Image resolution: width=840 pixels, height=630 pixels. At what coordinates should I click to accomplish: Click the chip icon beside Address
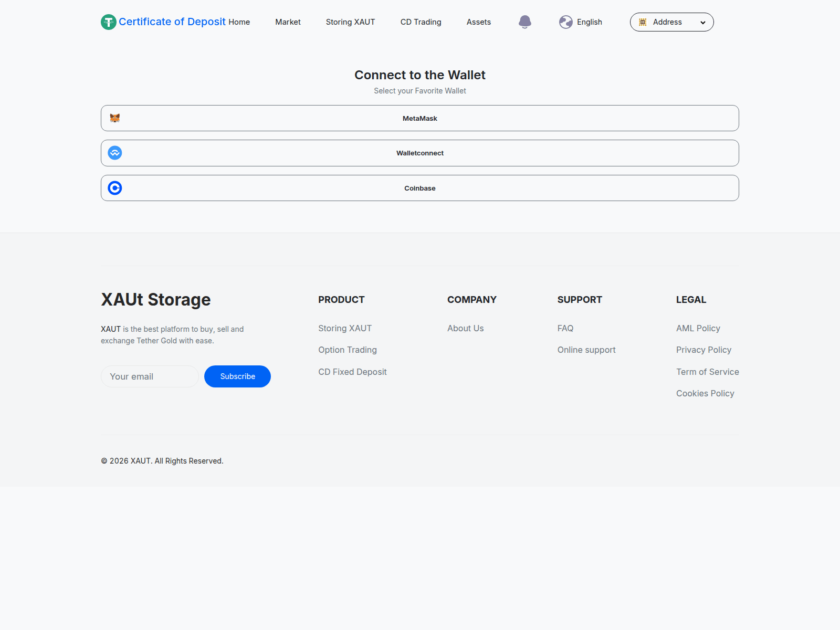click(643, 22)
